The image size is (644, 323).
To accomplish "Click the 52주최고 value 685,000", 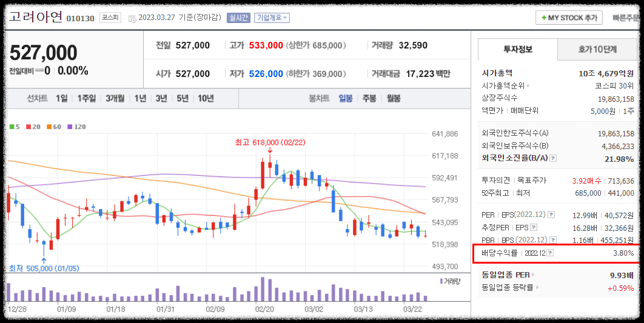I will (588, 193).
